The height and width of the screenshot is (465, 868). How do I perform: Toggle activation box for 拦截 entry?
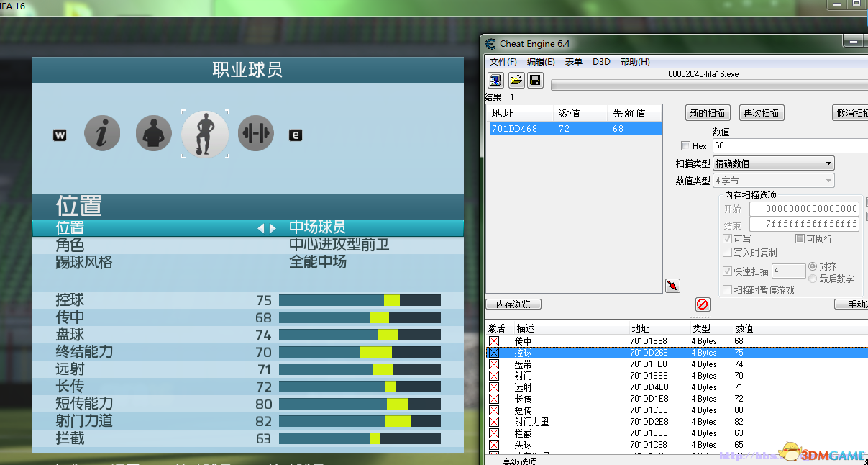[494, 433]
